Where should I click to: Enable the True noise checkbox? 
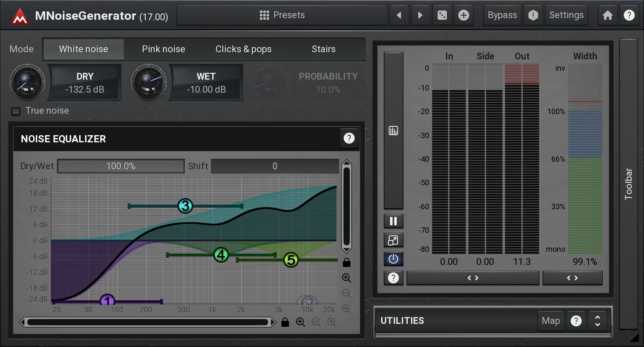16,111
